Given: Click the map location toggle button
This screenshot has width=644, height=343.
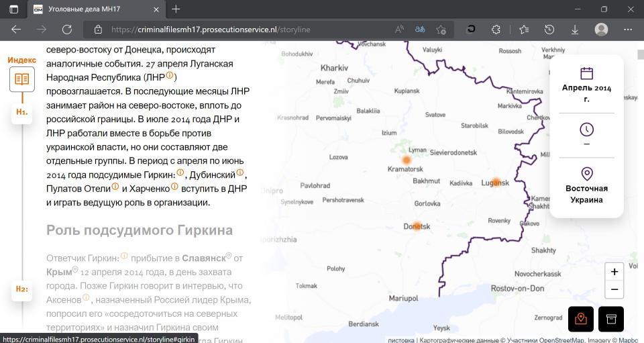Looking at the screenshot, I should pos(581,319).
